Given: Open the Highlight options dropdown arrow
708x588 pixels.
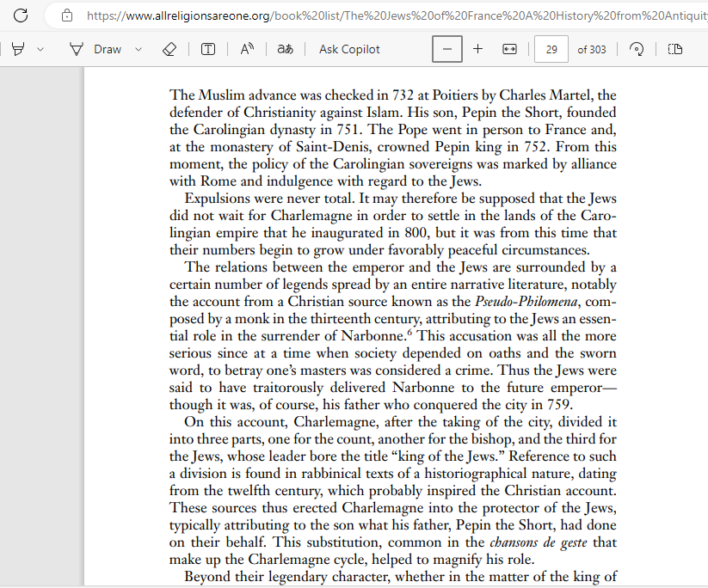Looking at the screenshot, I should click(40, 49).
